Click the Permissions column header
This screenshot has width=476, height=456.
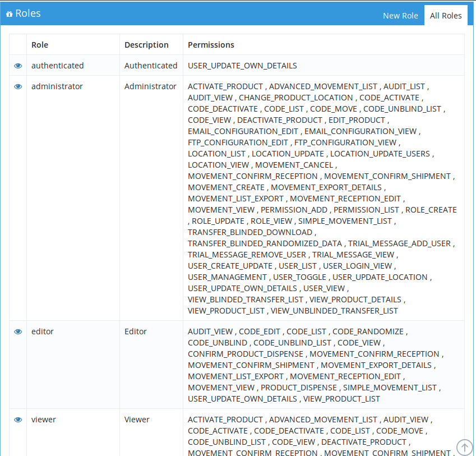pyautogui.click(x=211, y=45)
